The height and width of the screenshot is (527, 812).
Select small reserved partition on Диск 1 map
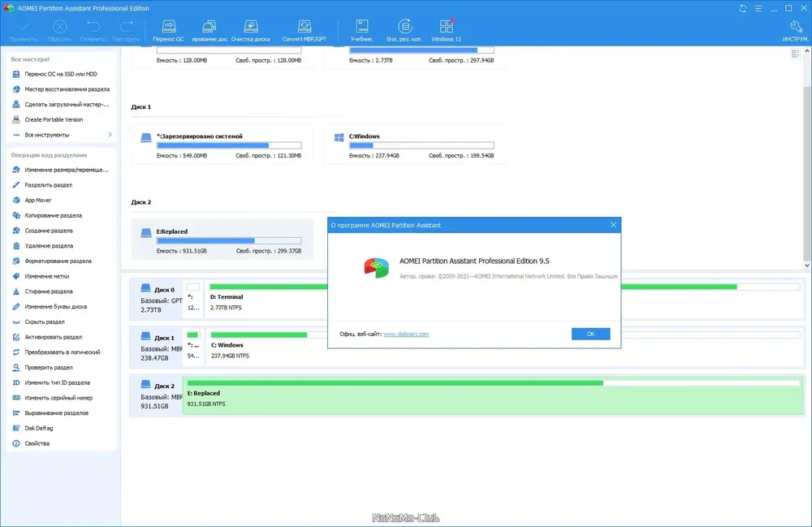pyautogui.click(x=193, y=348)
